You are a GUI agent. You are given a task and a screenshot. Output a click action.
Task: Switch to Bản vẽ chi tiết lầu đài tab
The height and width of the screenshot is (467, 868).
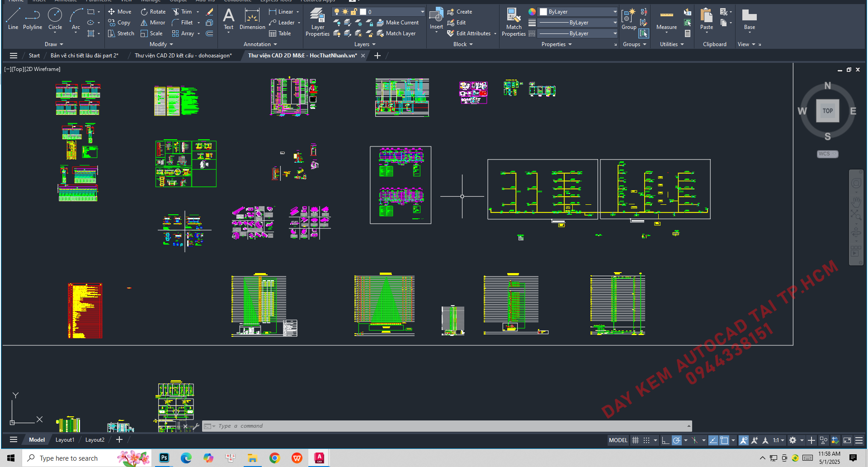(84, 56)
